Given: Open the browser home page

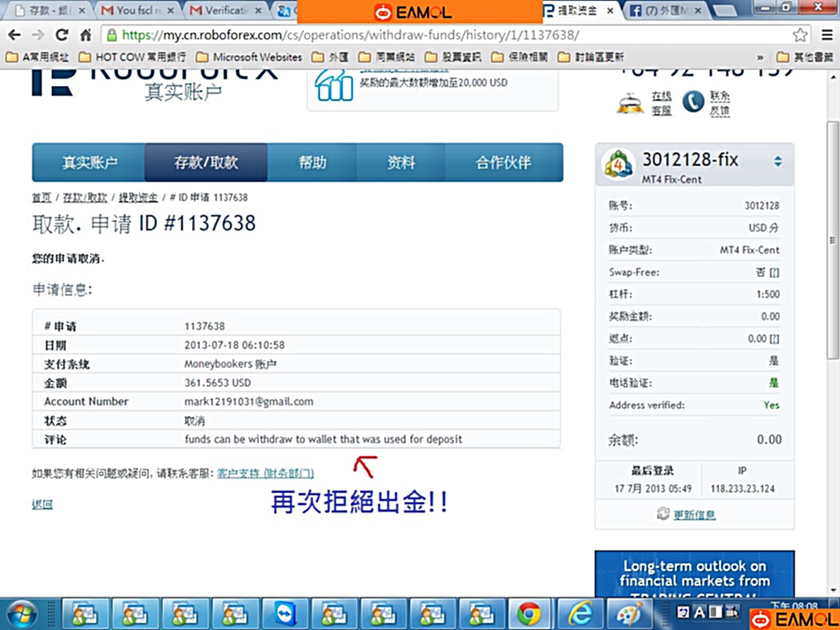Looking at the screenshot, I should point(85,35).
